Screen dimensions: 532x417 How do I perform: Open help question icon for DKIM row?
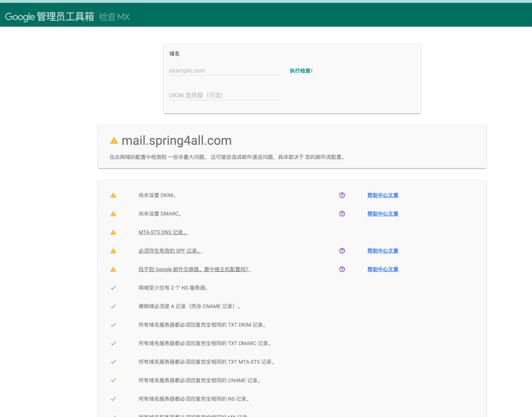(x=342, y=195)
